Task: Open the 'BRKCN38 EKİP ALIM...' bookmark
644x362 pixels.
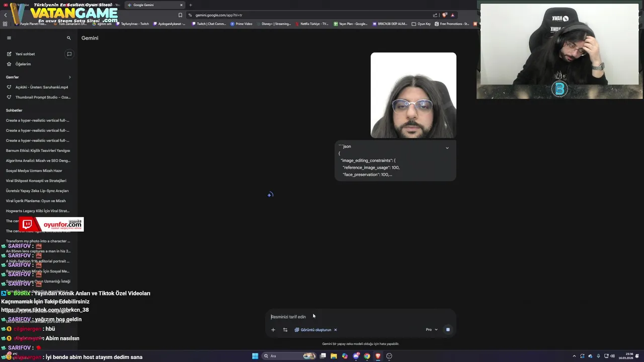Action: [390, 24]
